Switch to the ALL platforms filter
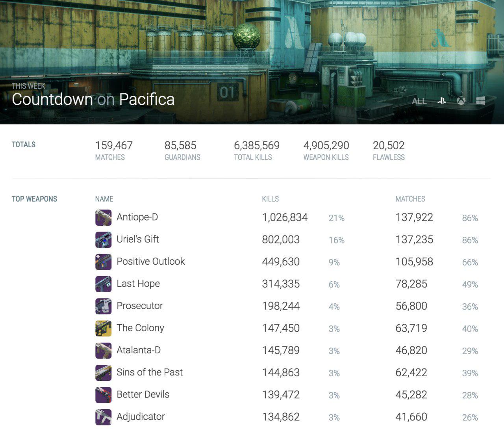504x438 pixels. coord(419,101)
